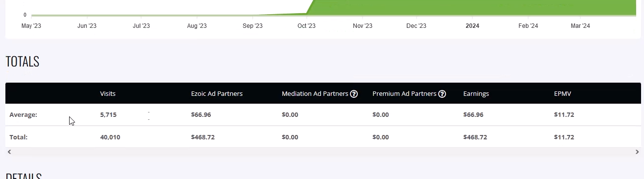Select the average visits value 5,715
The height and width of the screenshot is (179, 644).
108,115
